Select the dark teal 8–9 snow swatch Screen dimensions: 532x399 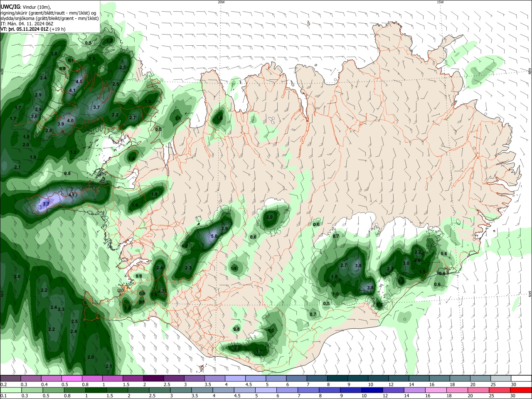pos(337,379)
